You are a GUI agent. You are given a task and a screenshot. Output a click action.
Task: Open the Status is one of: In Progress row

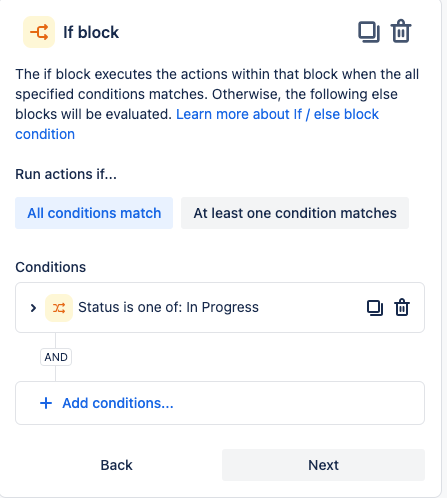tap(220, 307)
